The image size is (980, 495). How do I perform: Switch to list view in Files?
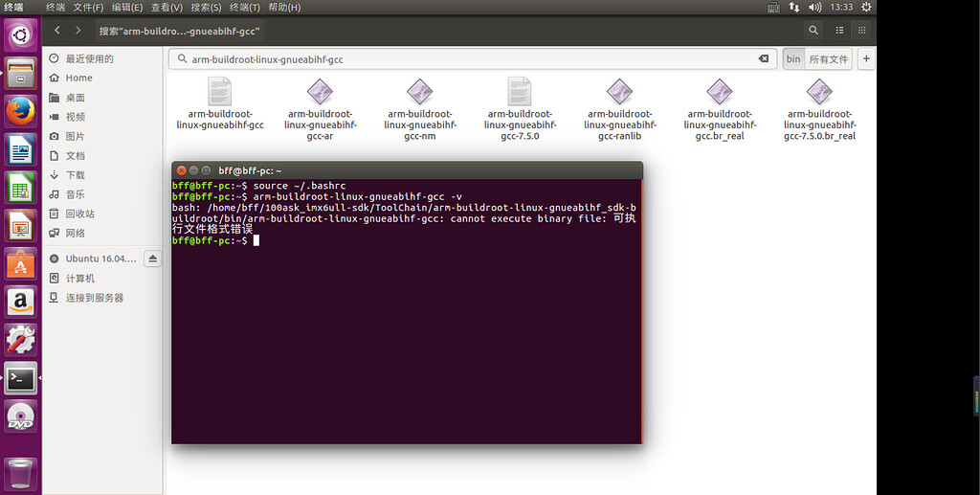coord(840,30)
